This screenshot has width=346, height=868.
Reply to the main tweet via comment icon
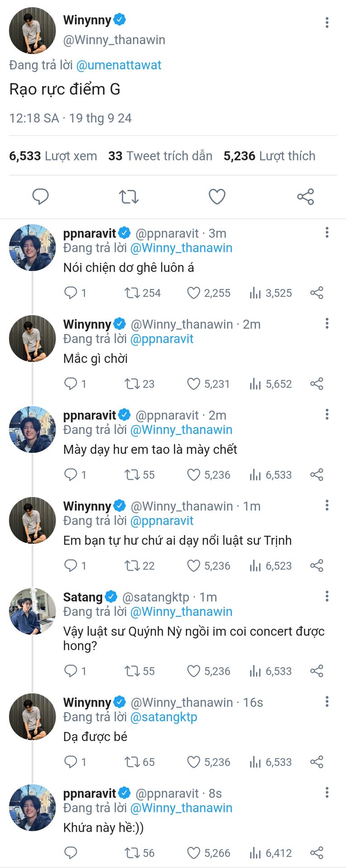40,197
